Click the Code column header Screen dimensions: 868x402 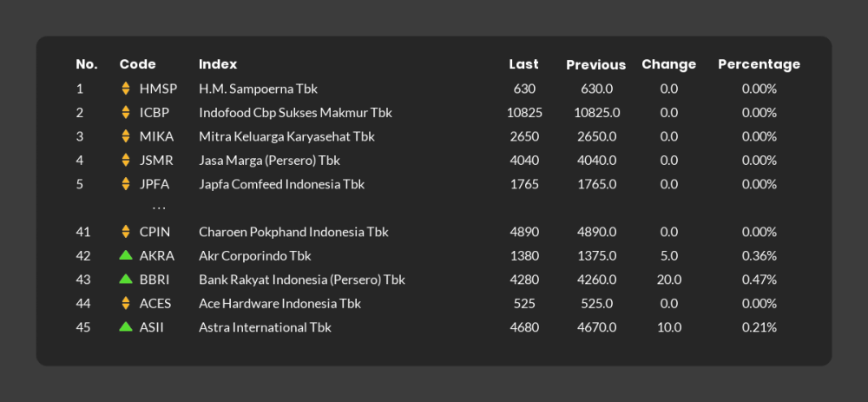[137, 64]
